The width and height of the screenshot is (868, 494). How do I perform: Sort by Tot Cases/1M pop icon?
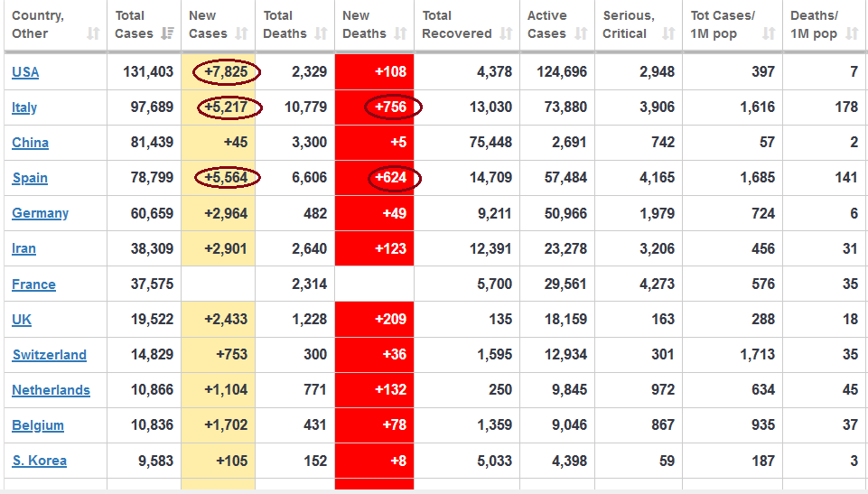(769, 33)
